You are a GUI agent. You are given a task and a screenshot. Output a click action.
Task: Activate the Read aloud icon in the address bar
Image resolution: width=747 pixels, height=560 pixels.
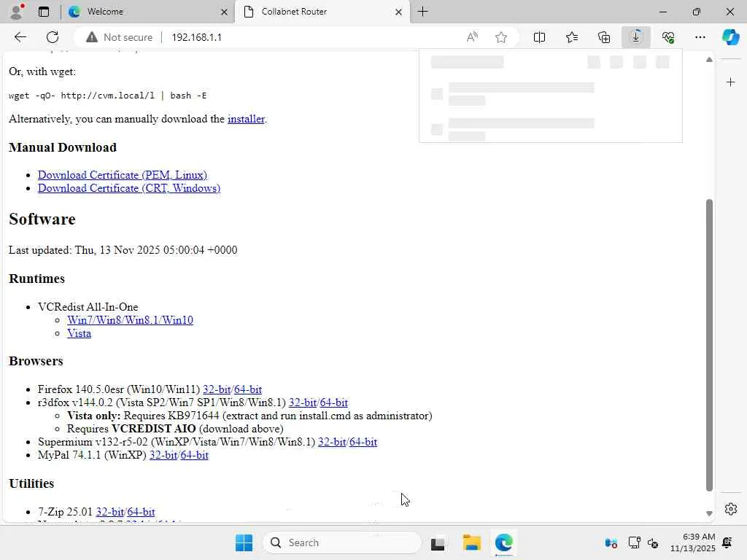pyautogui.click(x=472, y=37)
